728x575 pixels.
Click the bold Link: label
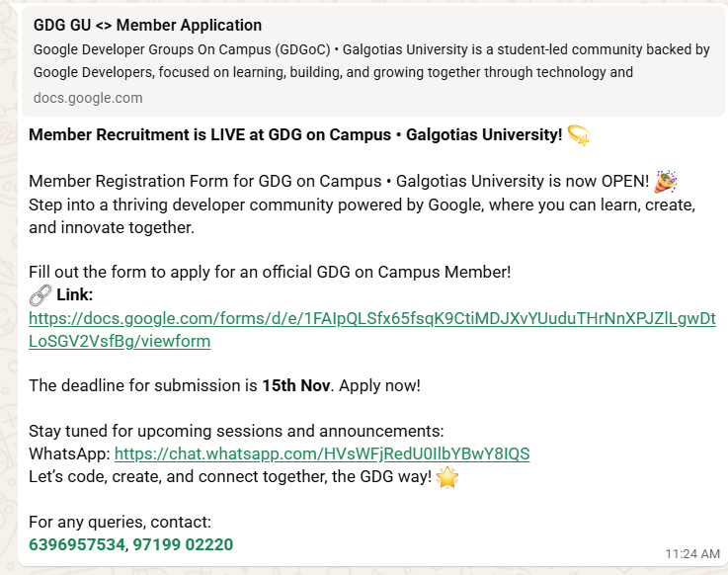click(x=75, y=295)
